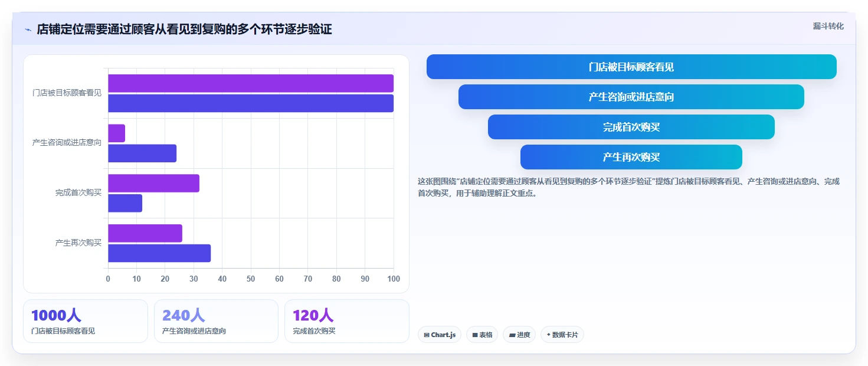The image size is (868, 366).
Task: Select the 门店被目标顾客看见 funnel step
Action: pyautogui.click(x=631, y=67)
